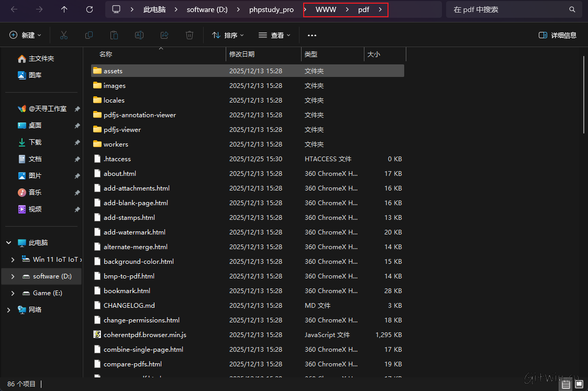
Task: Switch to details list view in status bar
Action: click(566, 384)
